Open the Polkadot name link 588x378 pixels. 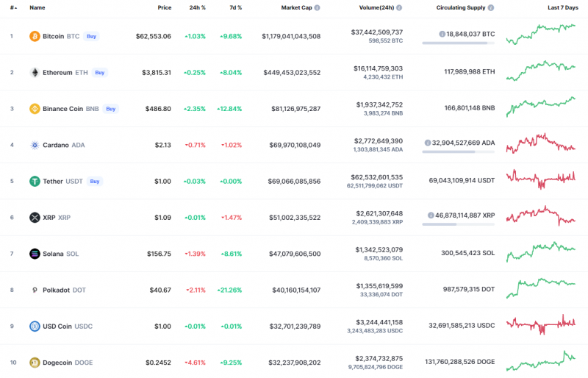(x=57, y=290)
